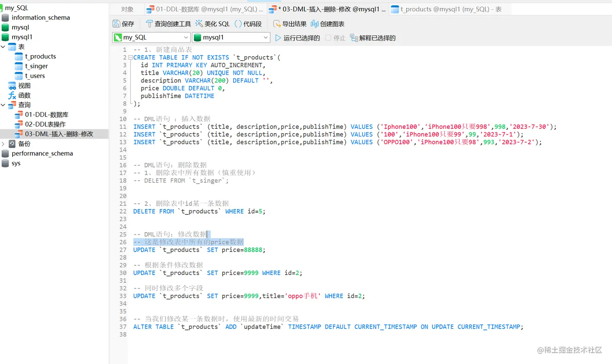This screenshot has height=364, width=612.
Task: Click the Views (视图) icon
Action: [x=12, y=85]
